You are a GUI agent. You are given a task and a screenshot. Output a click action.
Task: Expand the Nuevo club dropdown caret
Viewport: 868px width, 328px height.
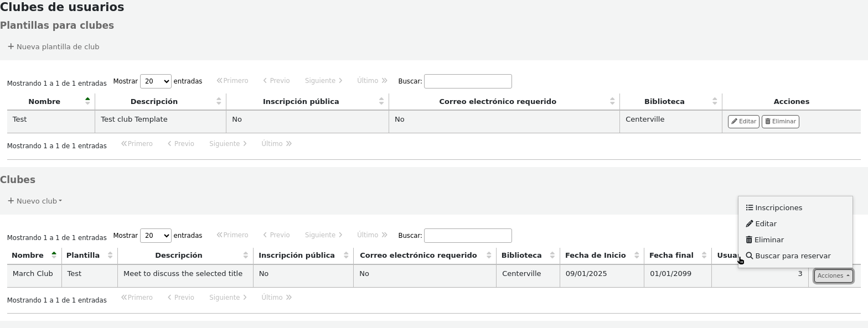point(60,201)
